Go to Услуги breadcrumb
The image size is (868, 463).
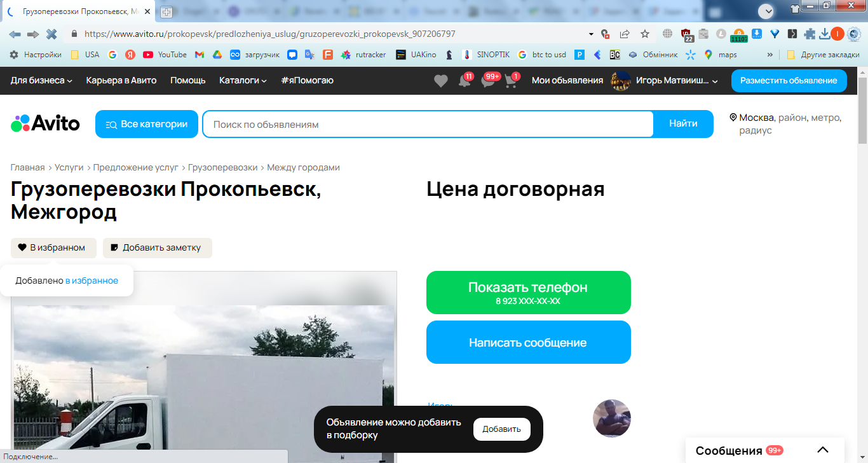(x=69, y=168)
